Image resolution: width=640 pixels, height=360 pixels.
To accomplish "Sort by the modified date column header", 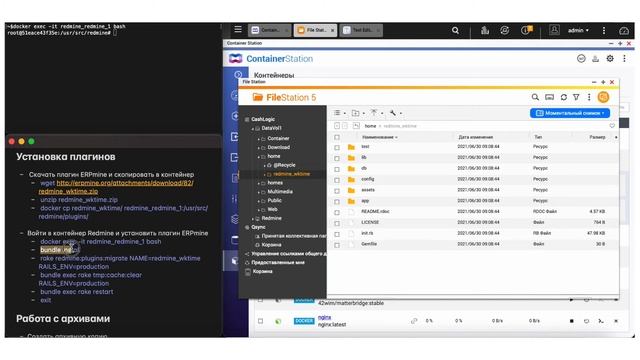I will (476, 137).
